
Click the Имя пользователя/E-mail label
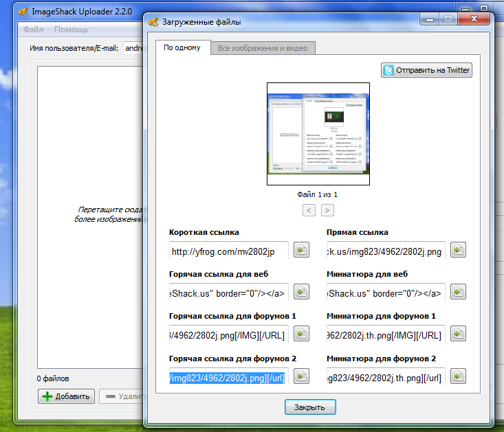(74, 49)
